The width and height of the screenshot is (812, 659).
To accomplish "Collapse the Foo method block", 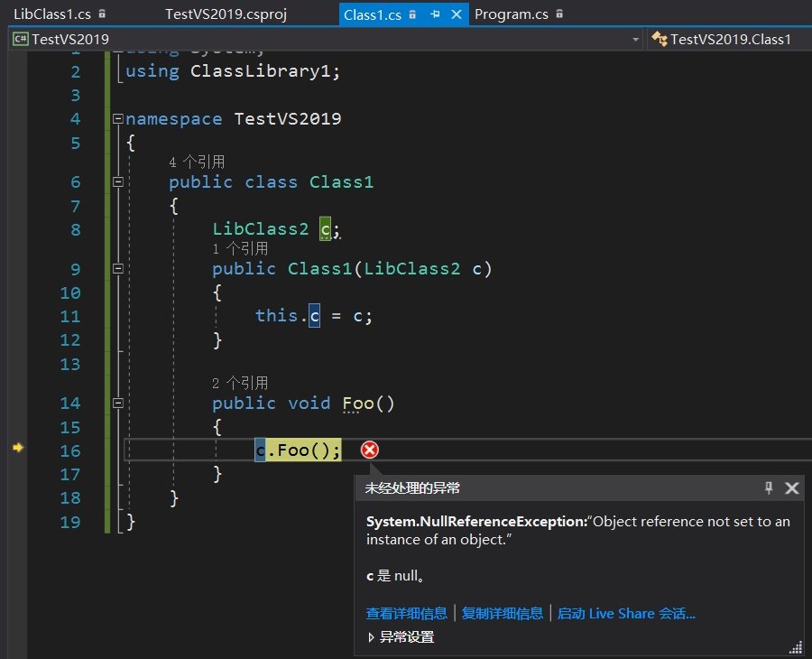I will click(117, 403).
